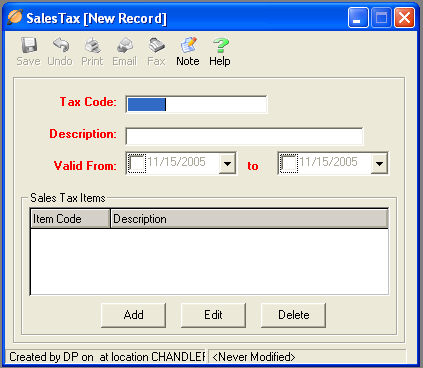This screenshot has width=423, height=368.
Task: Enable the Valid From start date checkbox
Action: click(137, 163)
